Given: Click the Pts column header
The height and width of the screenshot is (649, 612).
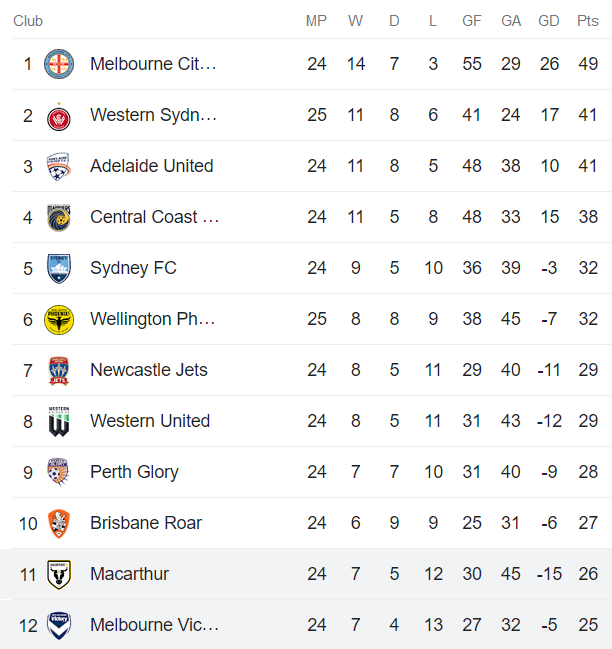Looking at the screenshot, I should click(588, 21).
